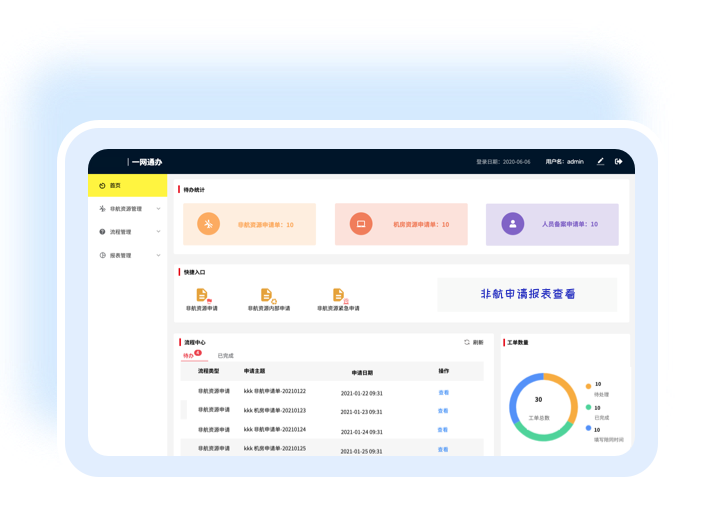The image size is (724, 525).
Task: Click the logout icon beside admin
Action: [x=619, y=161]
